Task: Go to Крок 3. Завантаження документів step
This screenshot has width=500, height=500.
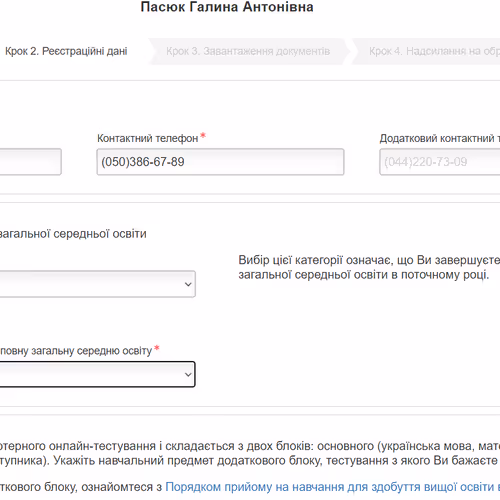Action: tap(248, 51)
